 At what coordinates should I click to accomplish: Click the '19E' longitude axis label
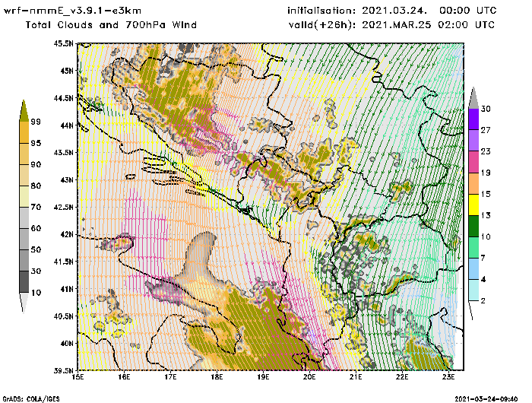point(263,377)
